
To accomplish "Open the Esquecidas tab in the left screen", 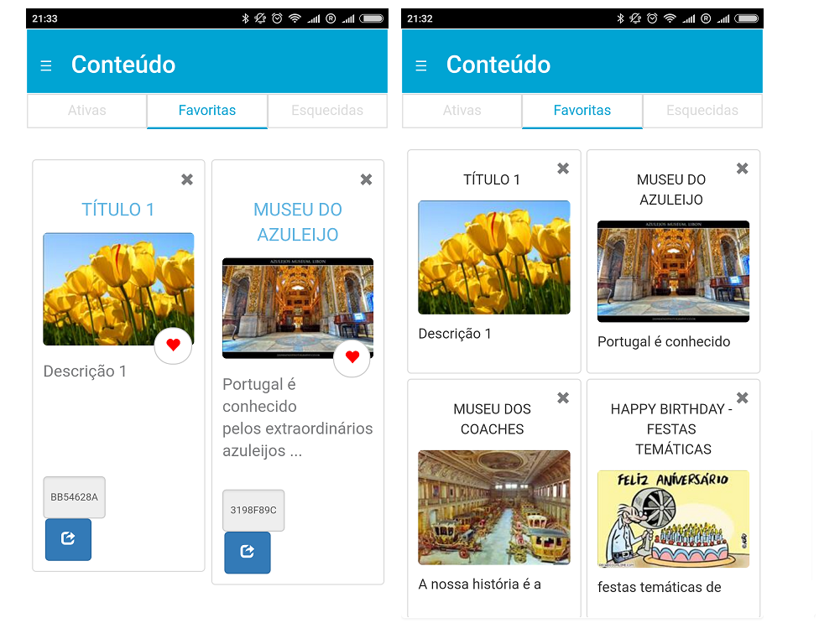I will (x=327, y=111).
